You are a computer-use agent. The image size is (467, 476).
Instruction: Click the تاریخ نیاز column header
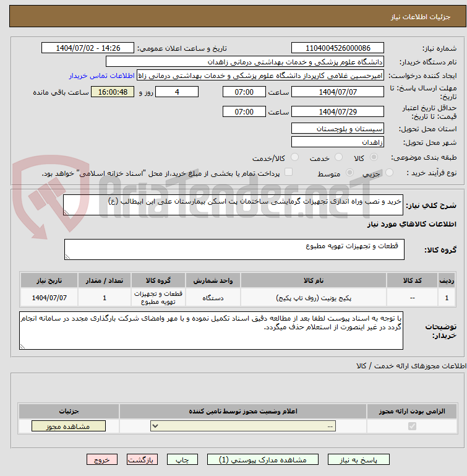point(49,280)
